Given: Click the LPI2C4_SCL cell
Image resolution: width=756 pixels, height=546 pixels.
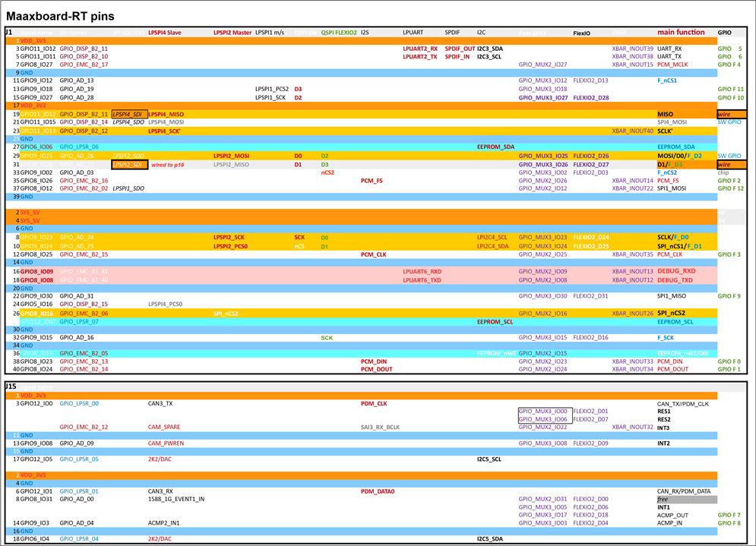Looking at the screenshot, I should [x=492, y=237].
